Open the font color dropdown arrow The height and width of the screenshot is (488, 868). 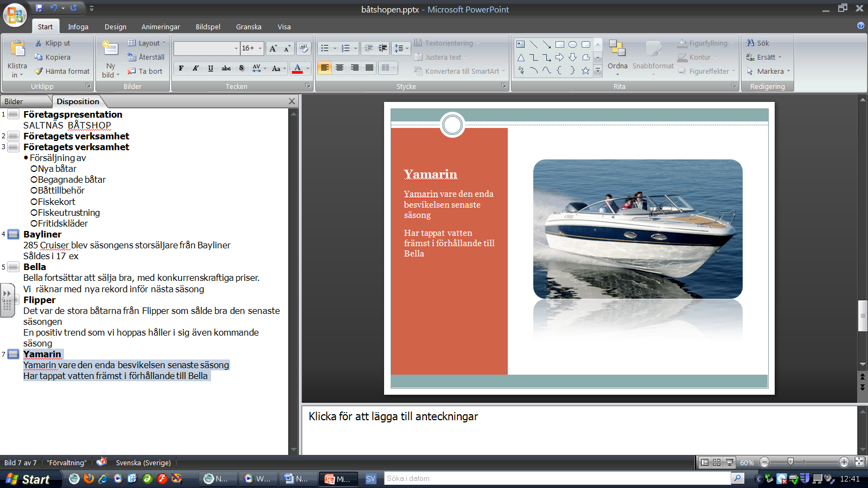tap(308, 68)
